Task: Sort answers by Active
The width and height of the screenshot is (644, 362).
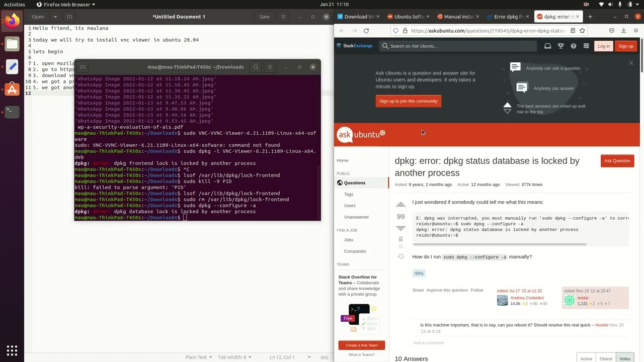Action: coord(586,358)
